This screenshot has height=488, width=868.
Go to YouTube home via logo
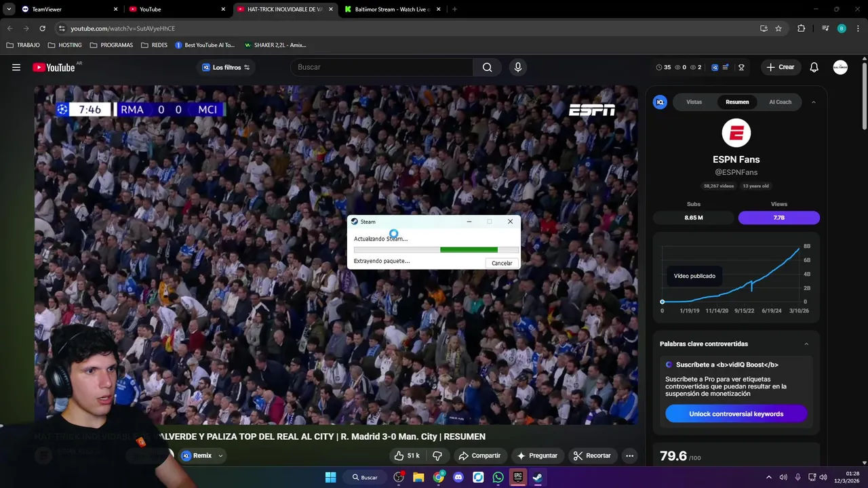pyautogui.click(x=54, y=67)
